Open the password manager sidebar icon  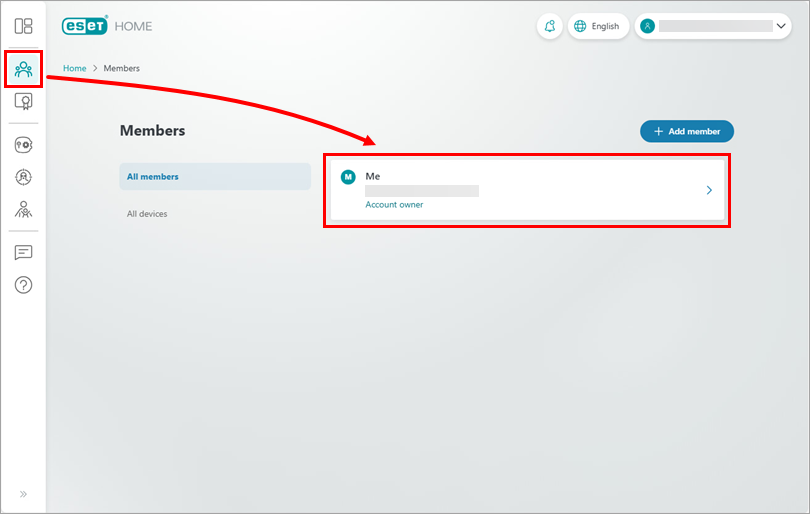coord(23,145)
